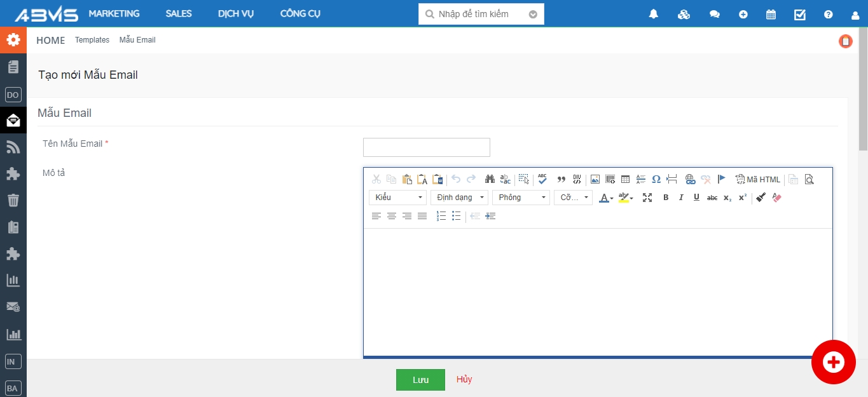Go to Templates breadcrumb
868x397 pixels.
[92, 40]
